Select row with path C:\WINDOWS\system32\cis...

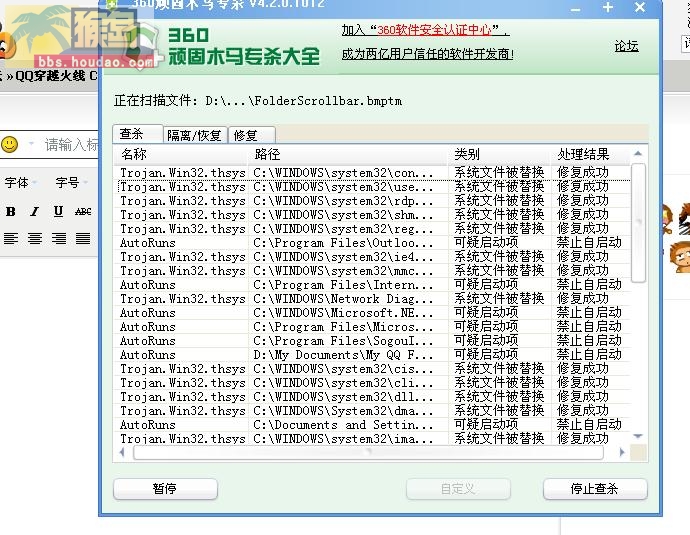[372, 369]
